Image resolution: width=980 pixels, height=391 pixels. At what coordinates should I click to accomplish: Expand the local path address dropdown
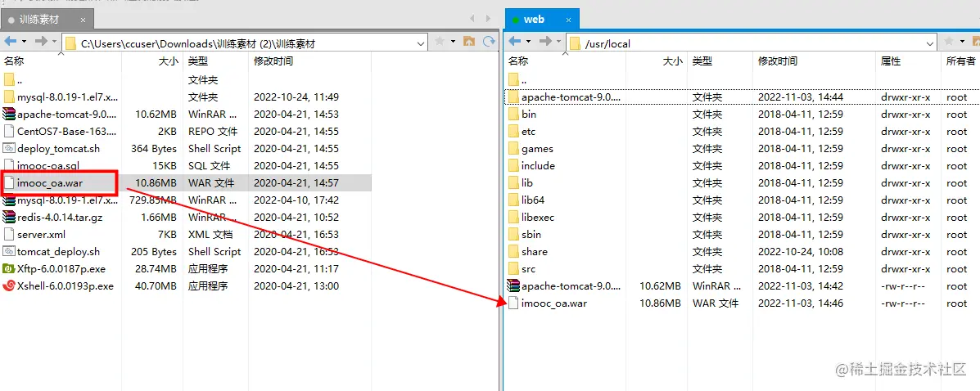(x=421, y=43)
